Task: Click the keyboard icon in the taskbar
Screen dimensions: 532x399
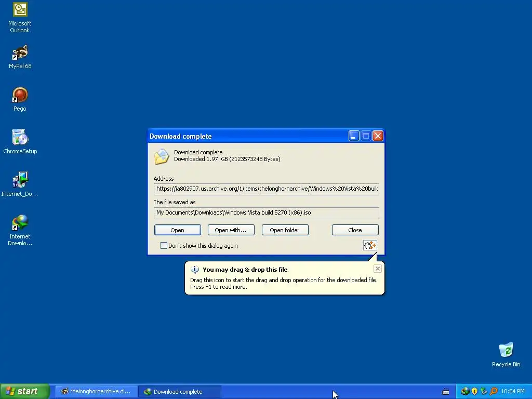Action: pos(446,392)
